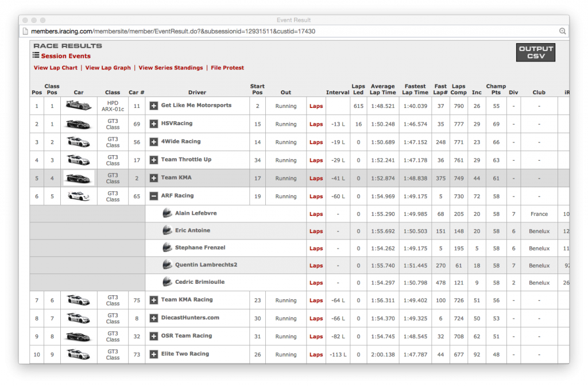Click Alain Lefebvre's helmet icon
This screenshot has width=588, height=386.
point(167,213)
